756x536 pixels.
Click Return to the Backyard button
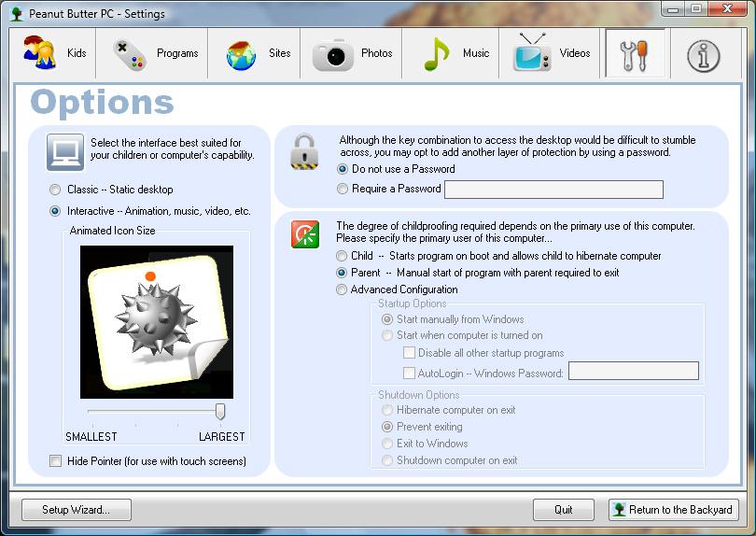click(674, 510)
